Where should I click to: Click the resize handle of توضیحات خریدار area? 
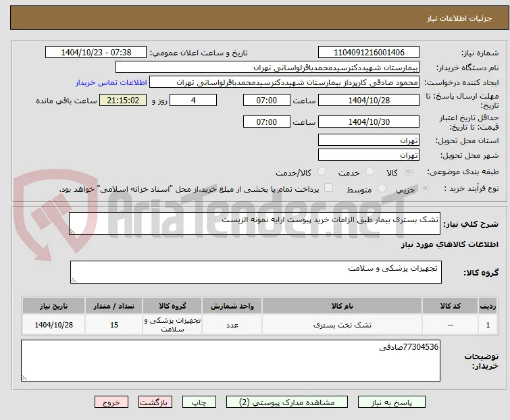pyautogui.click(x=24, y=377)
